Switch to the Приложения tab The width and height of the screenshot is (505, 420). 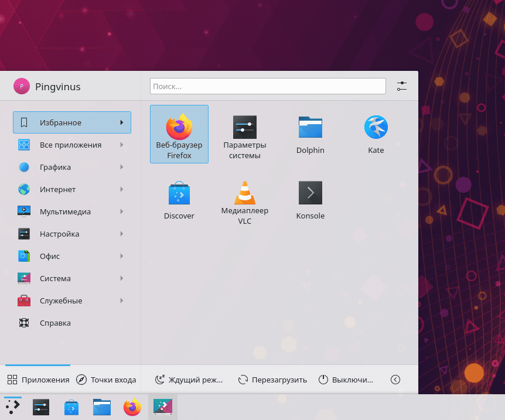tap(38, 380)
